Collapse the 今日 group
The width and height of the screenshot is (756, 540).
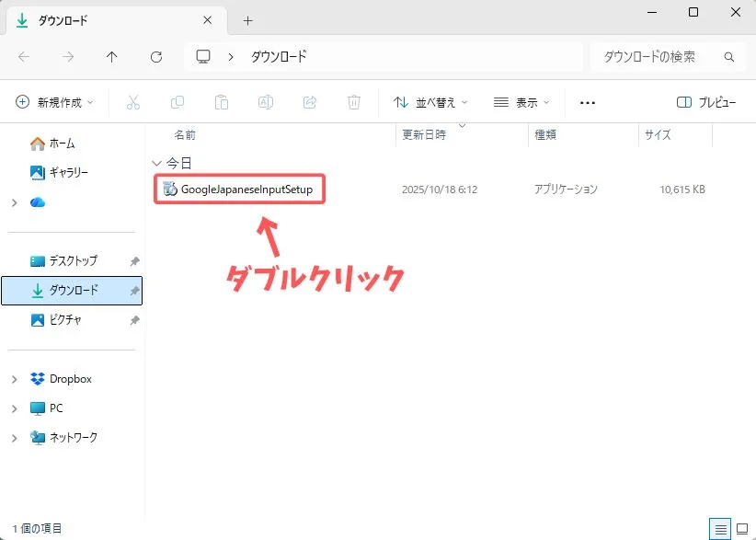click(157, 162)
